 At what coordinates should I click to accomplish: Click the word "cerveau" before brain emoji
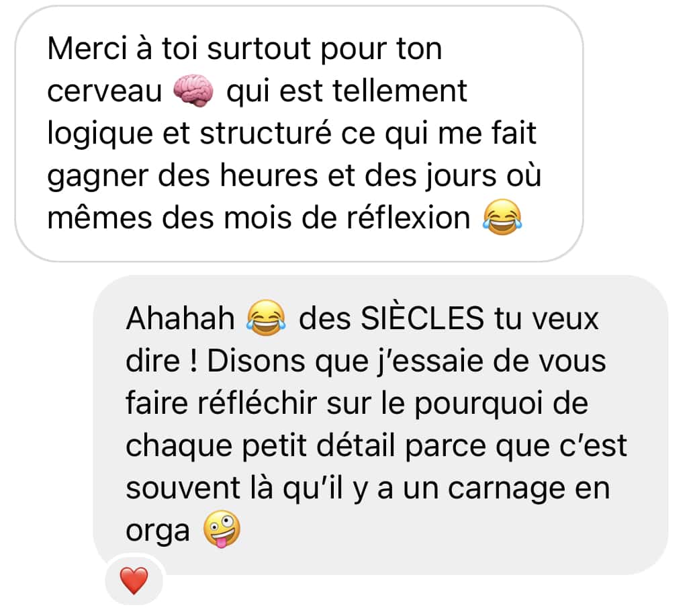(x=104, y=91)
